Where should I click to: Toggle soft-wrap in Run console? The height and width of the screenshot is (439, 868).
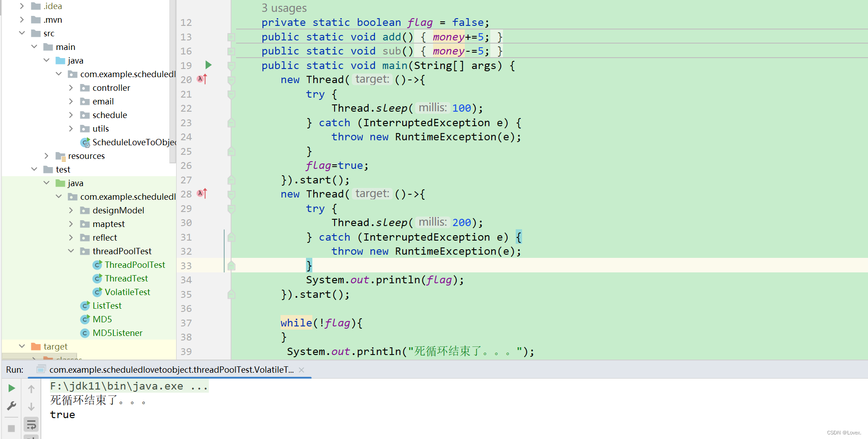click(31, 425)
